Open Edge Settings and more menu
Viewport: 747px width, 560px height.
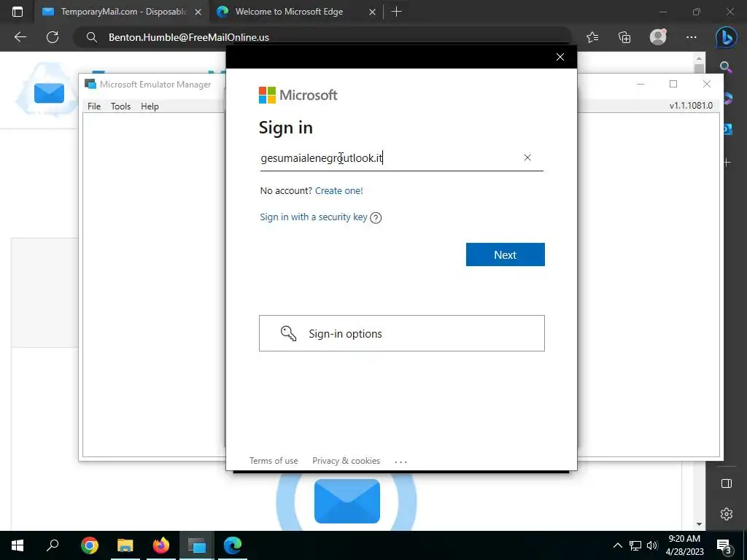692,37
